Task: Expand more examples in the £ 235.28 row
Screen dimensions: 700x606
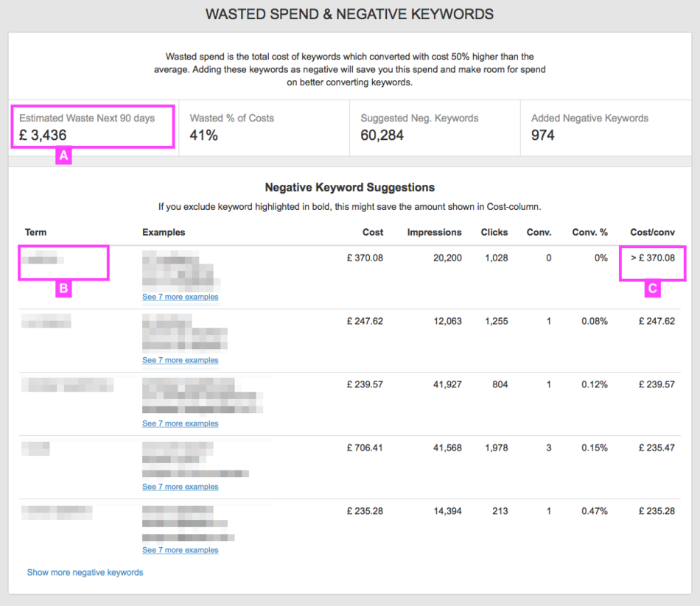Action: 180,550
